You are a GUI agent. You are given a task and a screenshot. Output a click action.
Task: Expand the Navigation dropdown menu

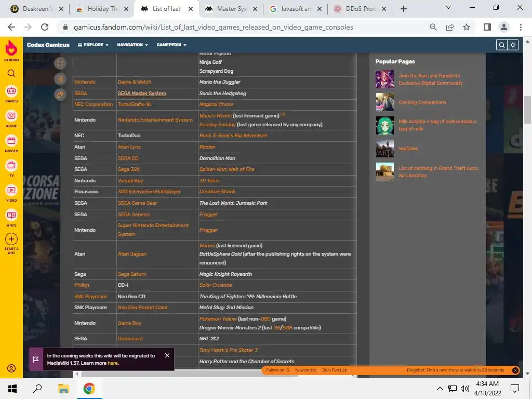pos(132,45)
